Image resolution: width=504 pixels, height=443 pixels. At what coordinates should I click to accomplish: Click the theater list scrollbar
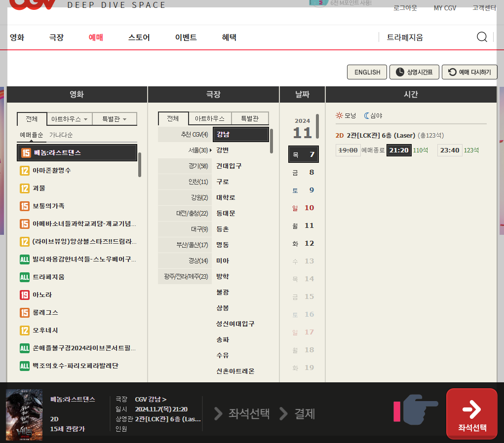271,141
